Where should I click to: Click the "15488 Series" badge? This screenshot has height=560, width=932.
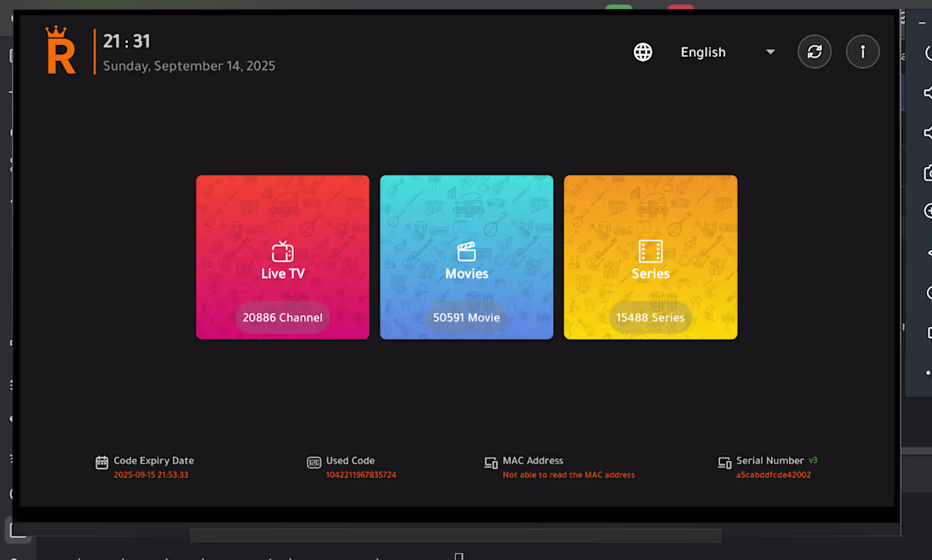650,317
